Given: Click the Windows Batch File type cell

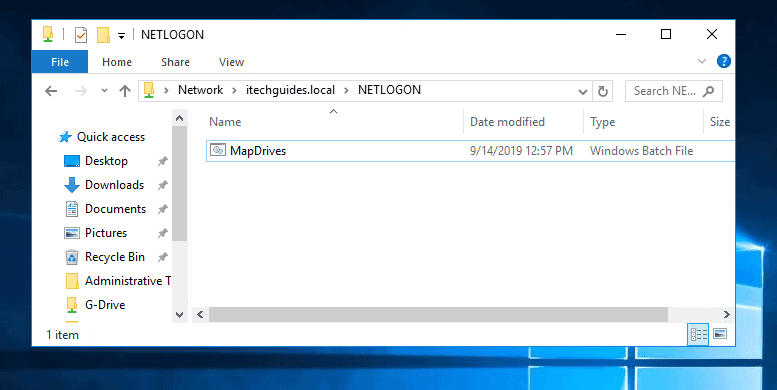Looking at the screenshot, I should click(x=641, y=151).
